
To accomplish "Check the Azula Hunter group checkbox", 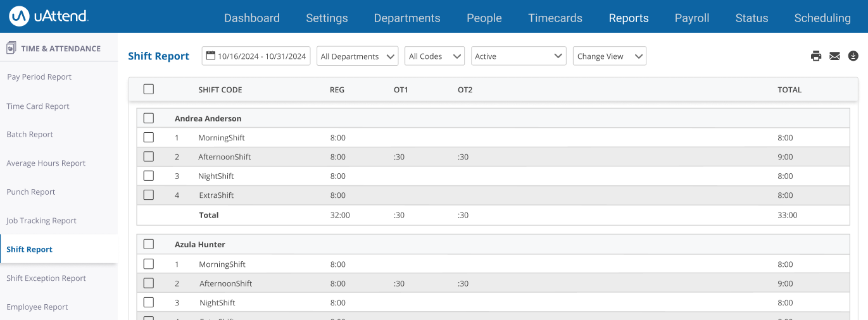I will coord(149,244).
